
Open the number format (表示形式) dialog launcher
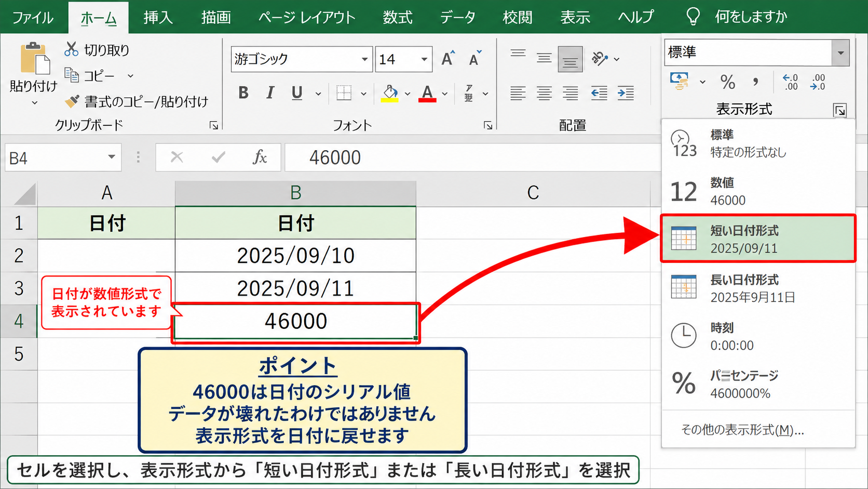click(x=839, y=110)
